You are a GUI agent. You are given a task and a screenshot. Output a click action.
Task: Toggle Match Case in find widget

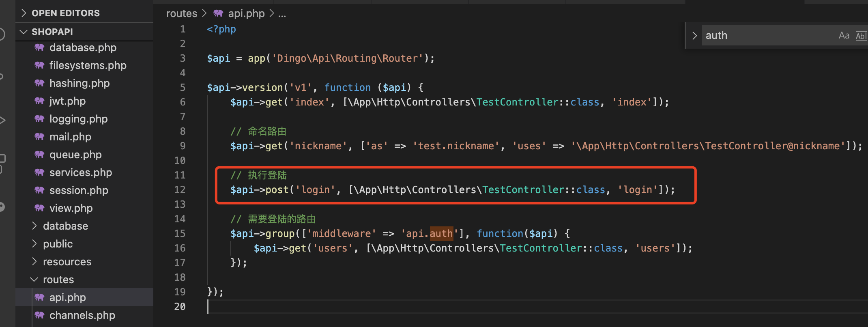[x=844, y=36]
